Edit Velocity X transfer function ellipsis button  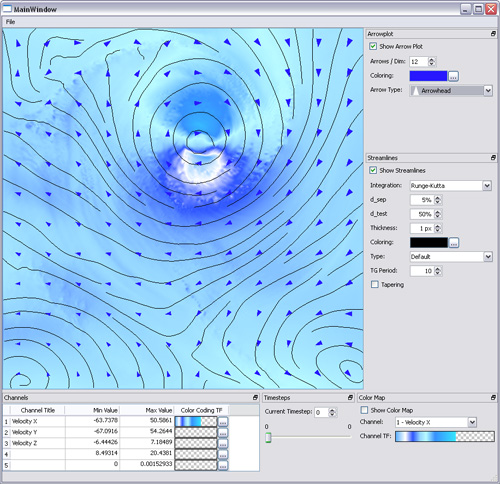[223, 422]
